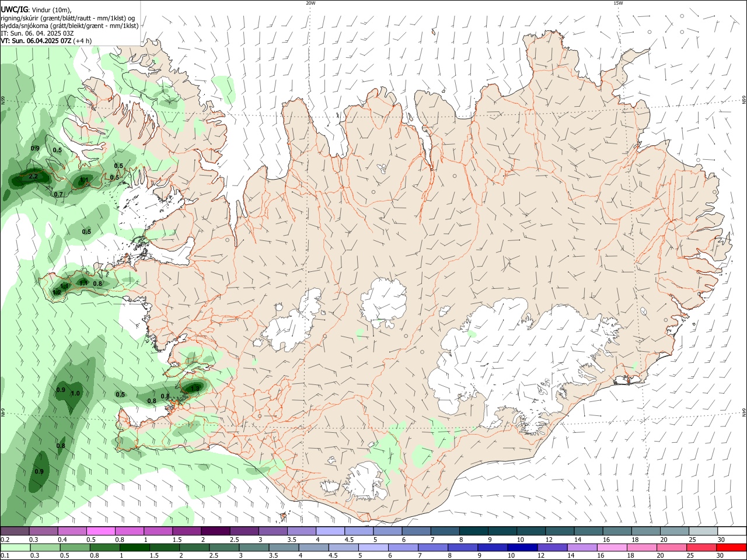Click the 15W longitude label
The height and width of the screenshot is (560, 747).
point(618,2)
